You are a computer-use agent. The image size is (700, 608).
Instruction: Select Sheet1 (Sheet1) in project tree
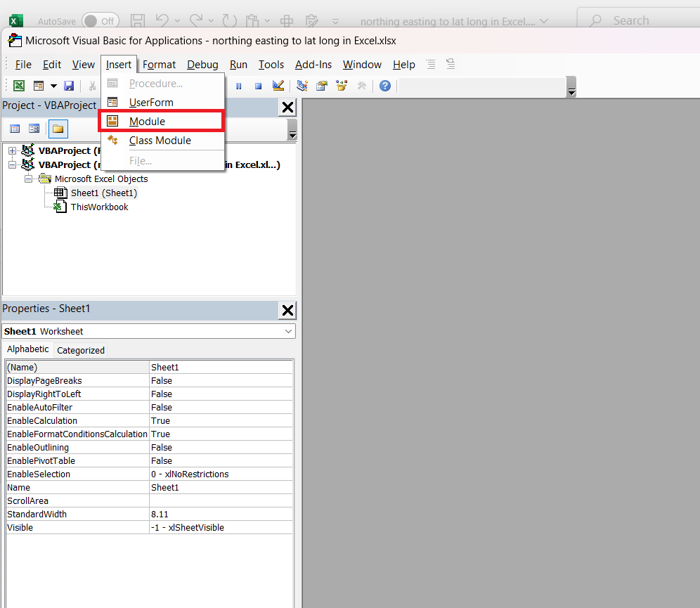[103, 193]
